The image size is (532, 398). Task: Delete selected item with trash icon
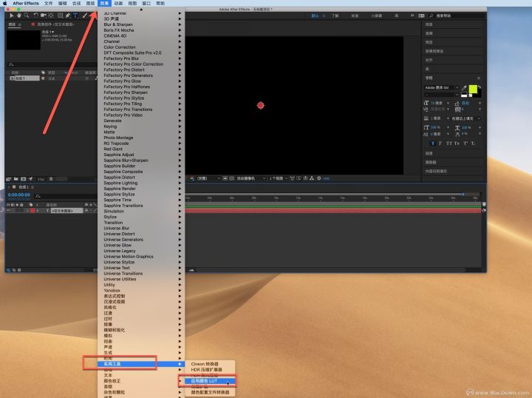[x=51, y=179]
